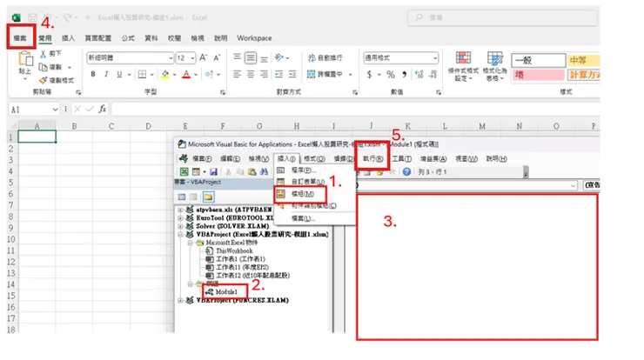Center cell text horizontally

click(251, 74)
